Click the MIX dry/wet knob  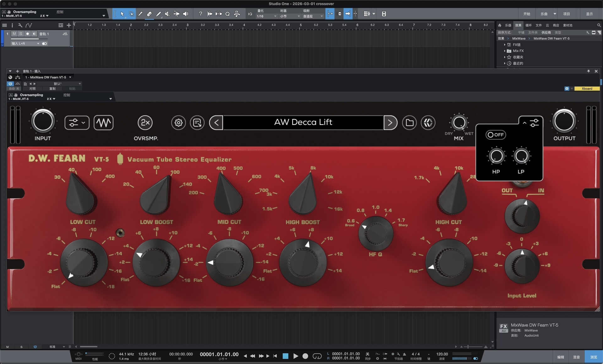tap(459, 123)
